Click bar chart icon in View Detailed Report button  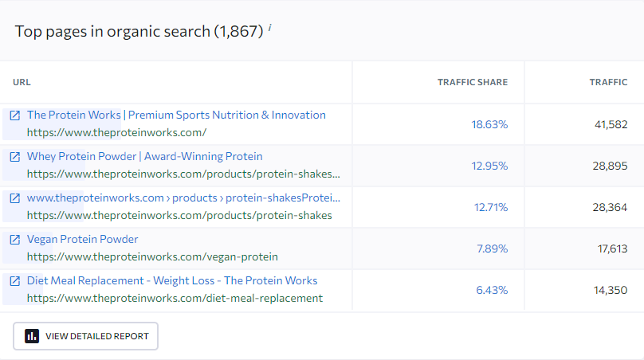coord(32,336)
